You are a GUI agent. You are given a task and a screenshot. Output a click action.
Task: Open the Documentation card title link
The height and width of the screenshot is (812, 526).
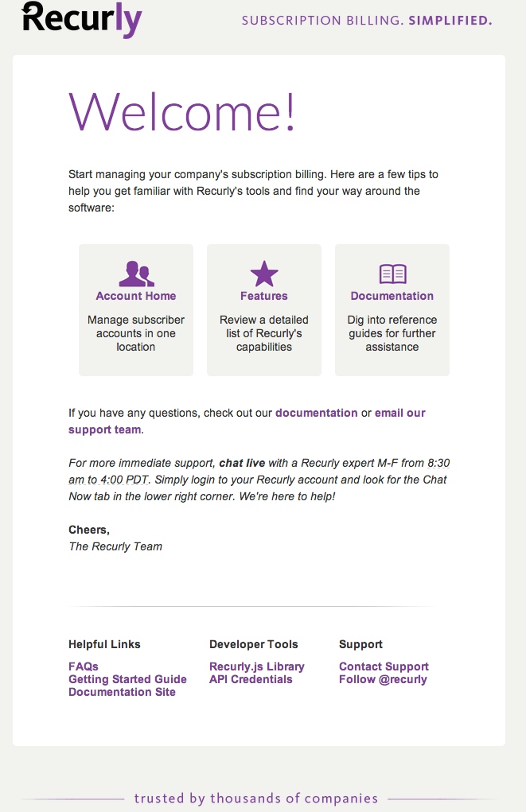point(392,296)
